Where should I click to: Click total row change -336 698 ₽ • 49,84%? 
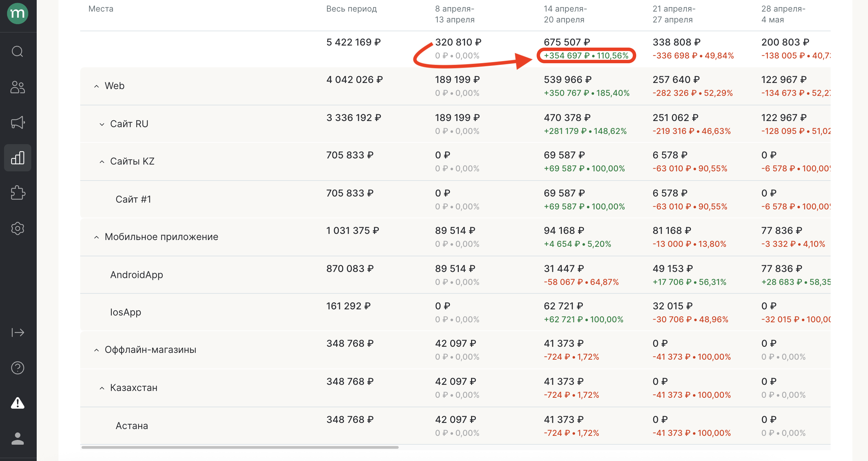click(x=693, y=56)
